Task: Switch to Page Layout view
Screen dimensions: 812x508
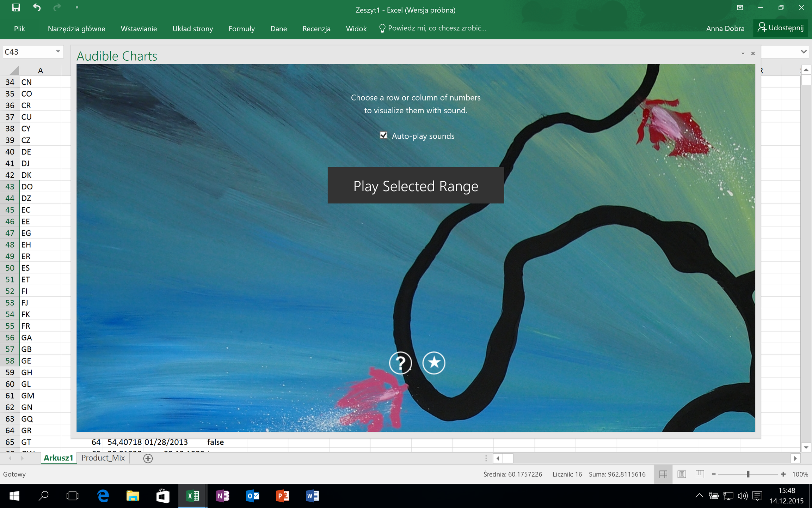Action: tap(682, 474)
